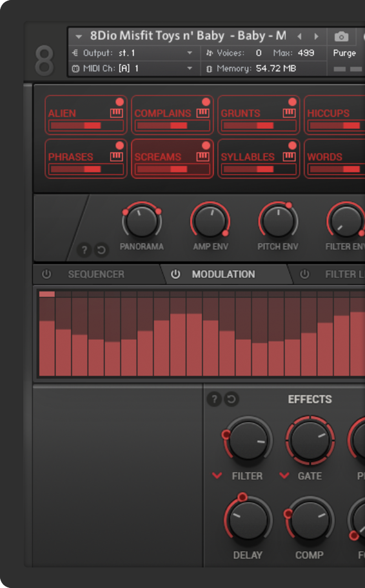Adjust the ALIEN volume slider
365x588 pixels.
pos(86,126)
